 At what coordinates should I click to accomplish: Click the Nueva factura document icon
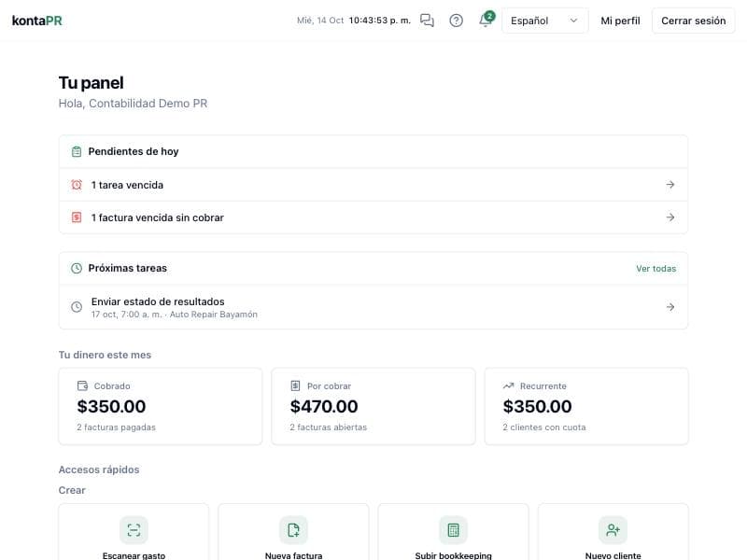click(x=293, y=530)
